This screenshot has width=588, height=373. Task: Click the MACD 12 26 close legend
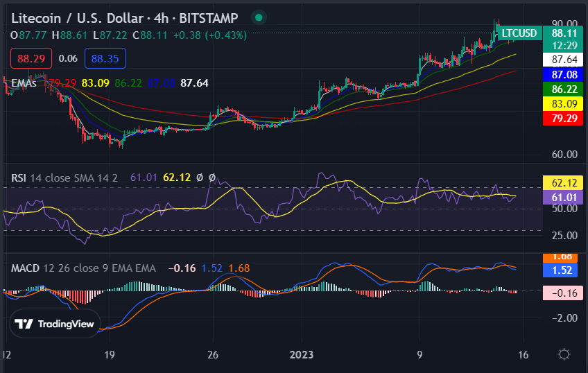point(83,268)
